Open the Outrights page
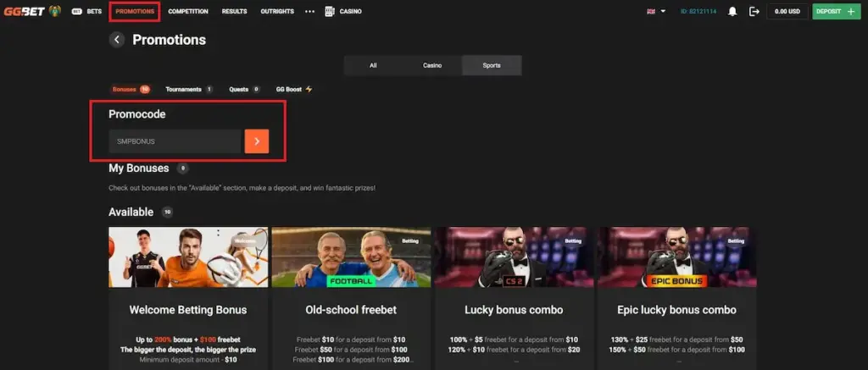The image size is (868, 370). click(x=277, y=11)
